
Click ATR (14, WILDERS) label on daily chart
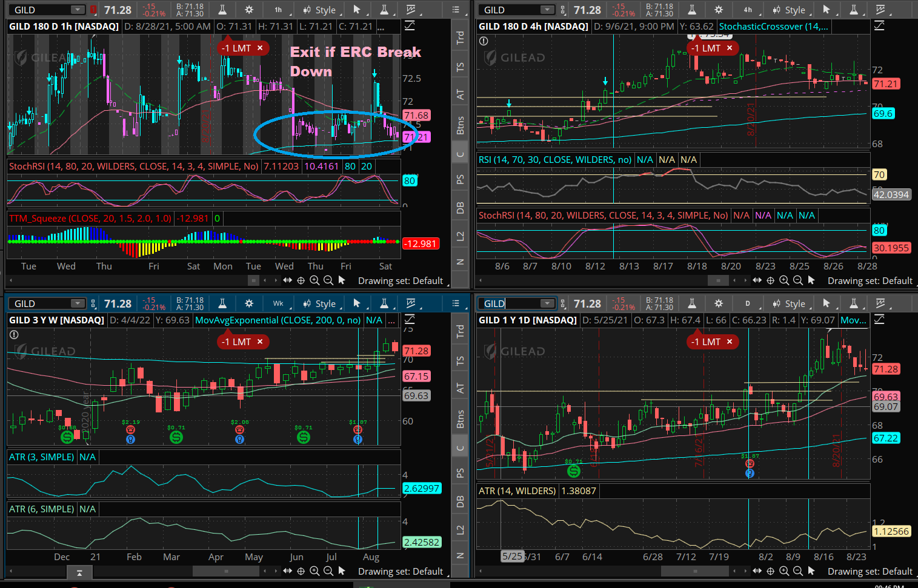(x=517, y=491)
